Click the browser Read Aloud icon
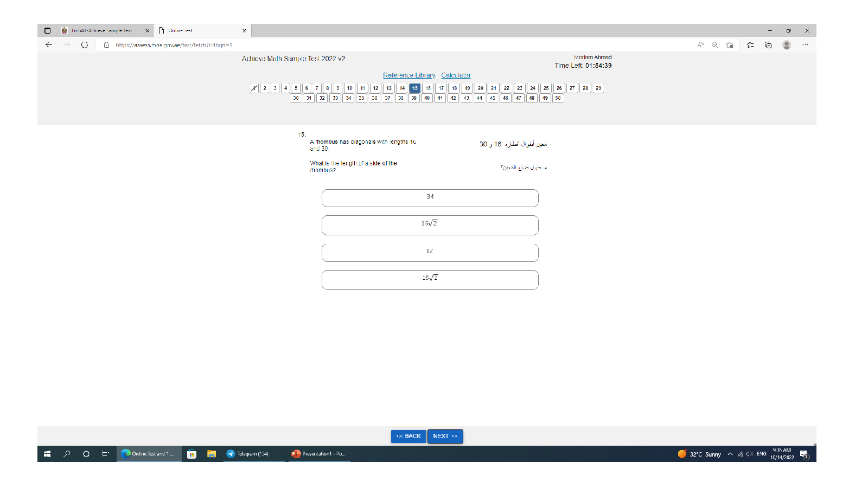 click(700, 45)
